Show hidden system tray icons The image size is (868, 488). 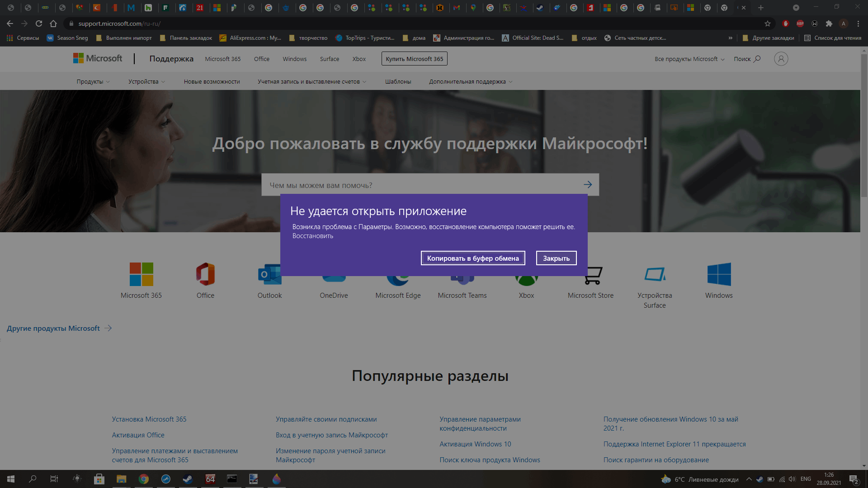point(749,479)
